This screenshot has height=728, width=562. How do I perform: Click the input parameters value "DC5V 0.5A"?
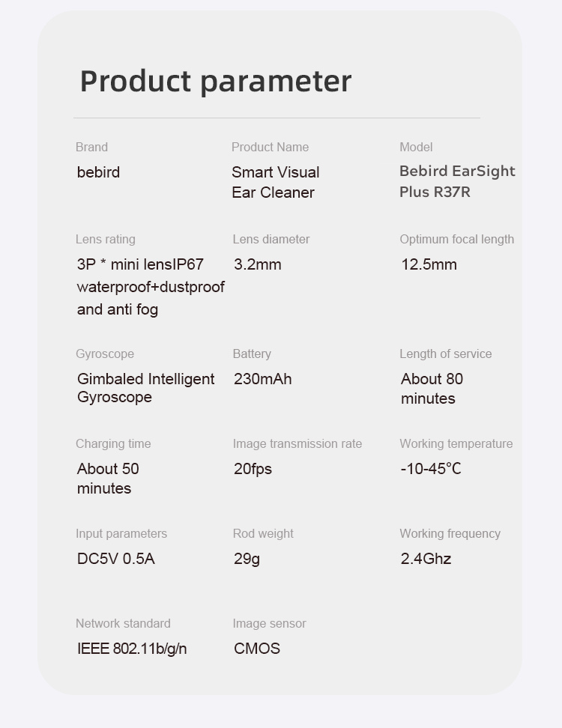click(116, 559)
